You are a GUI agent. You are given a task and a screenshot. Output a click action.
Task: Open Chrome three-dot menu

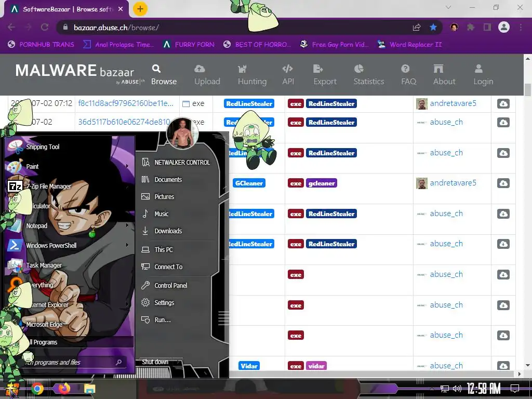click(521, 27)
